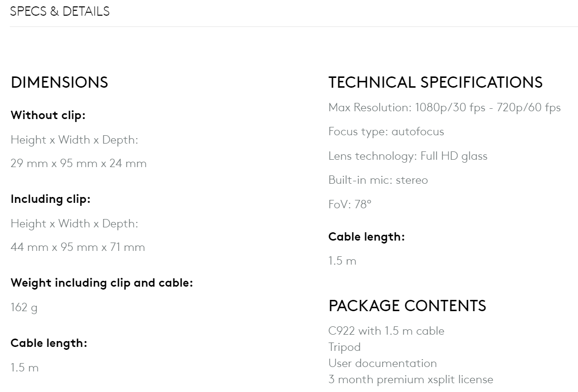Viewport: 578px width, 392px height.
Task: Select the 'Without clip:' label
Action: point(48,116)
